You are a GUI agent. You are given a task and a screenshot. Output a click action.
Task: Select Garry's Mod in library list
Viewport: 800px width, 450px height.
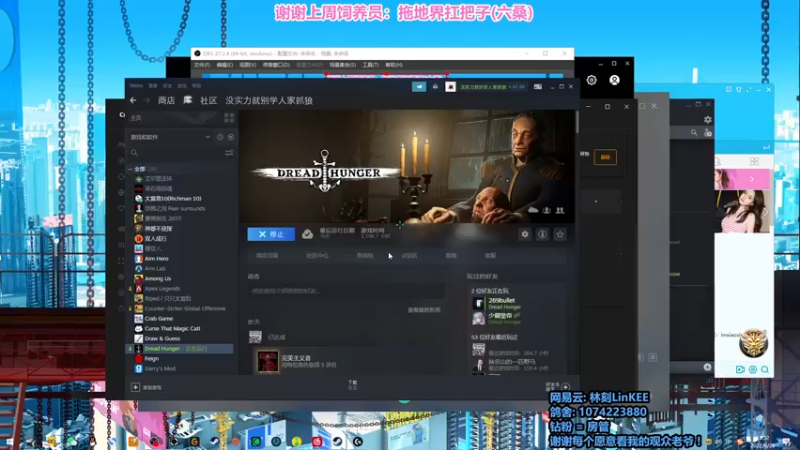point(160,369)
